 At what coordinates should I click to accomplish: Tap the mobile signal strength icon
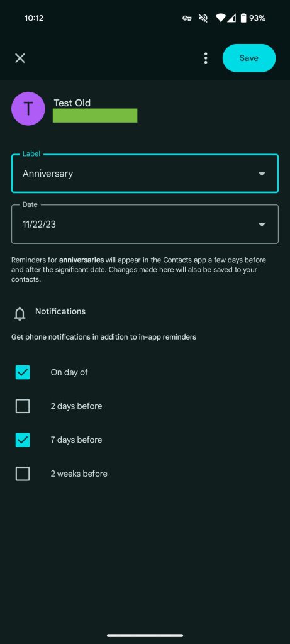point(231,18)
